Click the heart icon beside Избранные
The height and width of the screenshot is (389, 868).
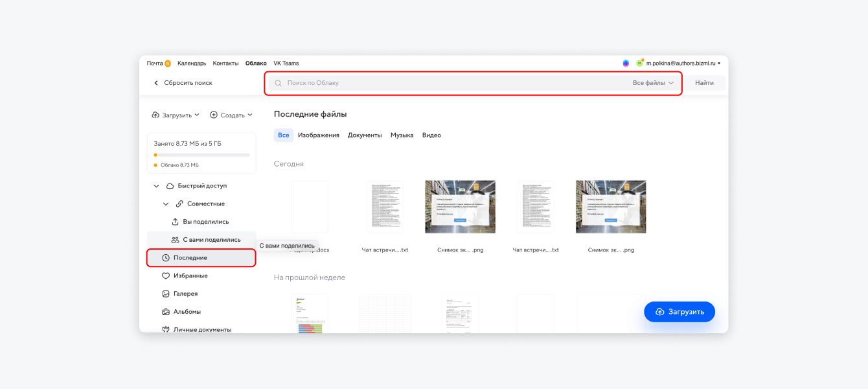coord(166,276)
